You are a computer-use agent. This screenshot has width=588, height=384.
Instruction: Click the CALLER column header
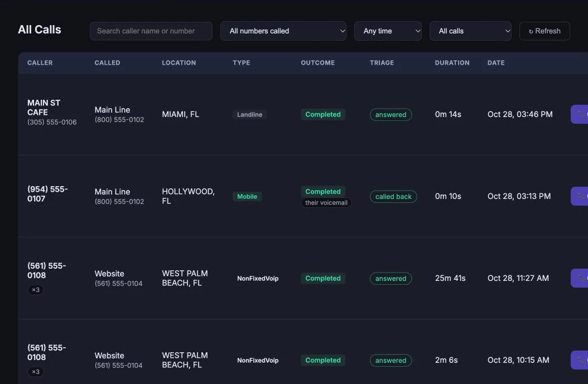[40, 62]
